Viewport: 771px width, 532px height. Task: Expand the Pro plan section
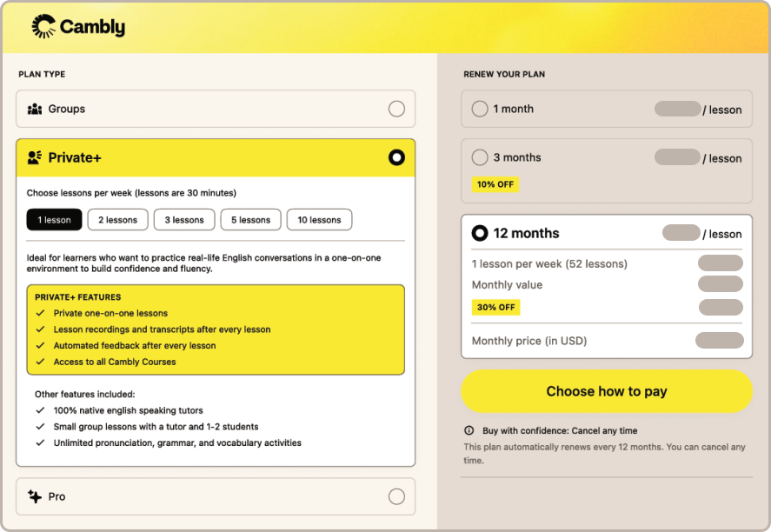tap(216, 496)
